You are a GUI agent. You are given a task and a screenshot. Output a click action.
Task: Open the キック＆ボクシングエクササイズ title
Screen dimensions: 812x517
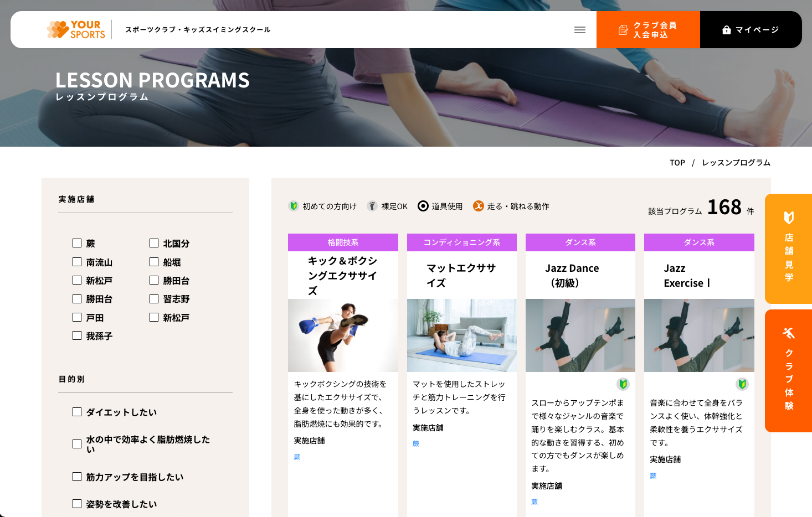[x=342, y=276]
